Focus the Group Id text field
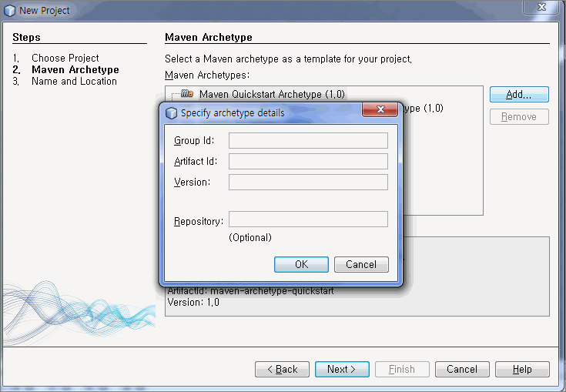This screenshot has width=566, height=392. pyautogui.click(x=308, y=140)
